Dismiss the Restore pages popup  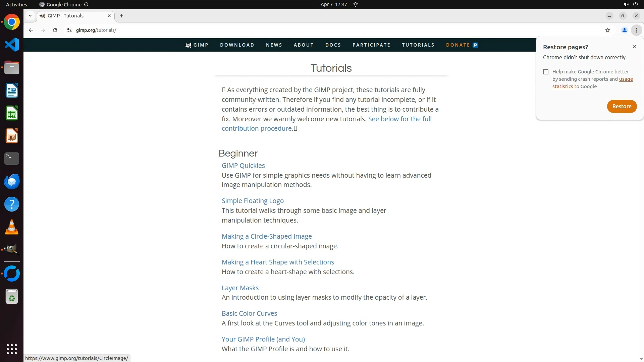tap(634, 47)
